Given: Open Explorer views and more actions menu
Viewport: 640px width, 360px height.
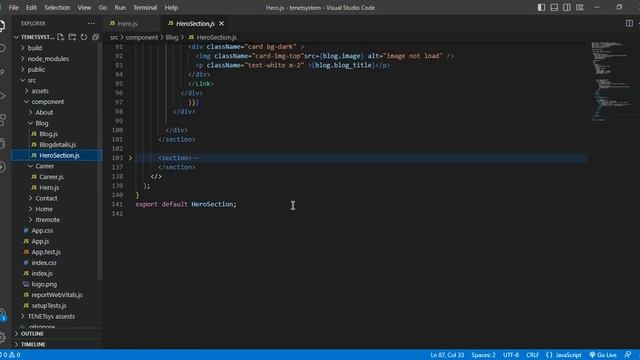Looking at the screenshot, I should tap(91, 24).
